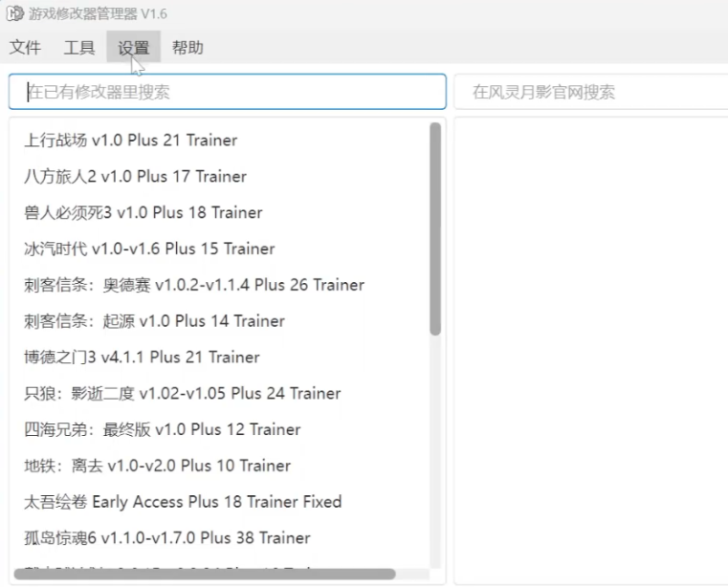
Task: Select 博德之门3 v4.1.1 Plus 21 Trainer
Action: (142, 358)
